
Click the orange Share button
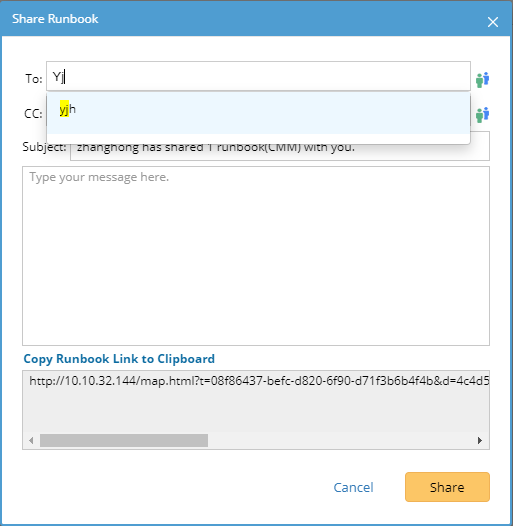click(x=447, y=487)
